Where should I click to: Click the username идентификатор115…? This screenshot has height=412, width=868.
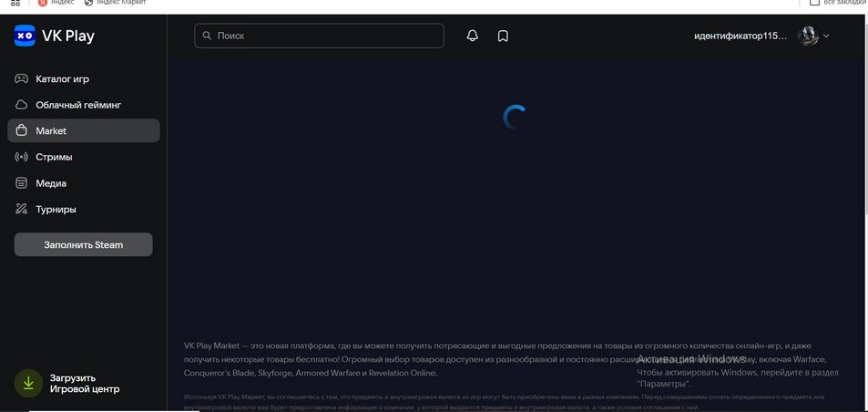[x=740, y=36]
